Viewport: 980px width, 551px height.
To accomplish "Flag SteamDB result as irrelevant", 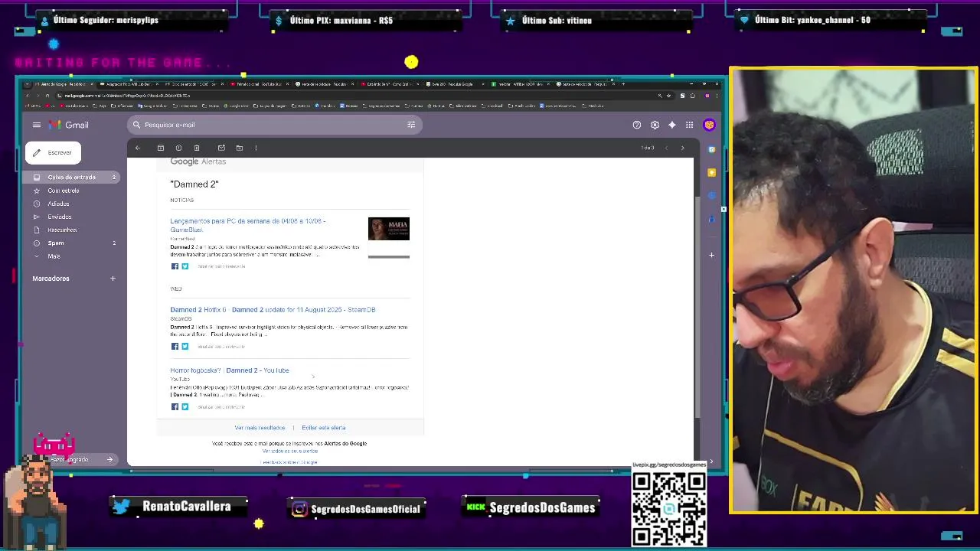I will pos(221,347).
